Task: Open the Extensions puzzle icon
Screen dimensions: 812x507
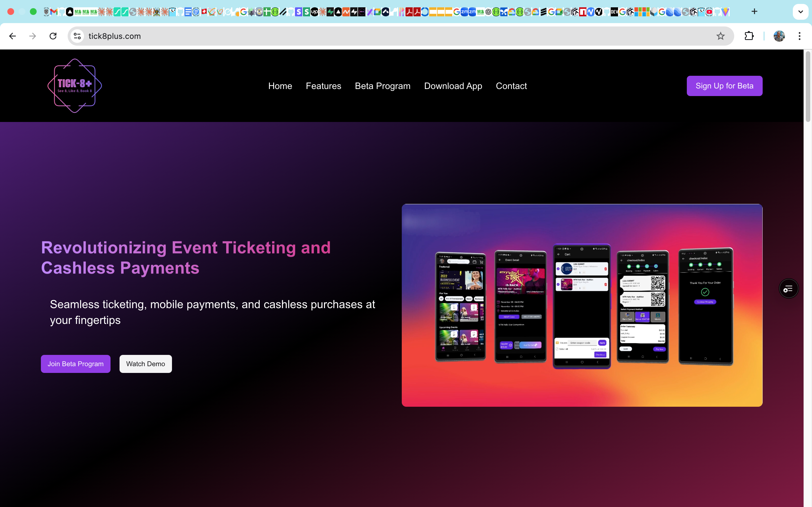Action: pyautogui.click(x=749, y=36)
